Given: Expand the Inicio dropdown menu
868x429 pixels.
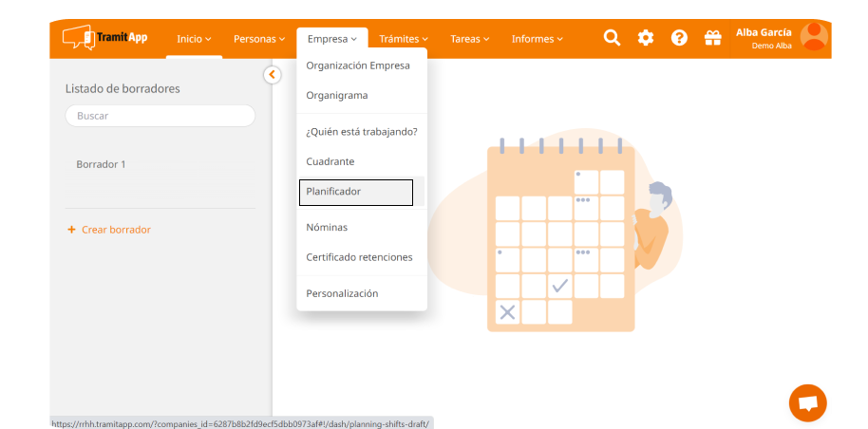Looking at the screenshot, I should click(194, 39).
